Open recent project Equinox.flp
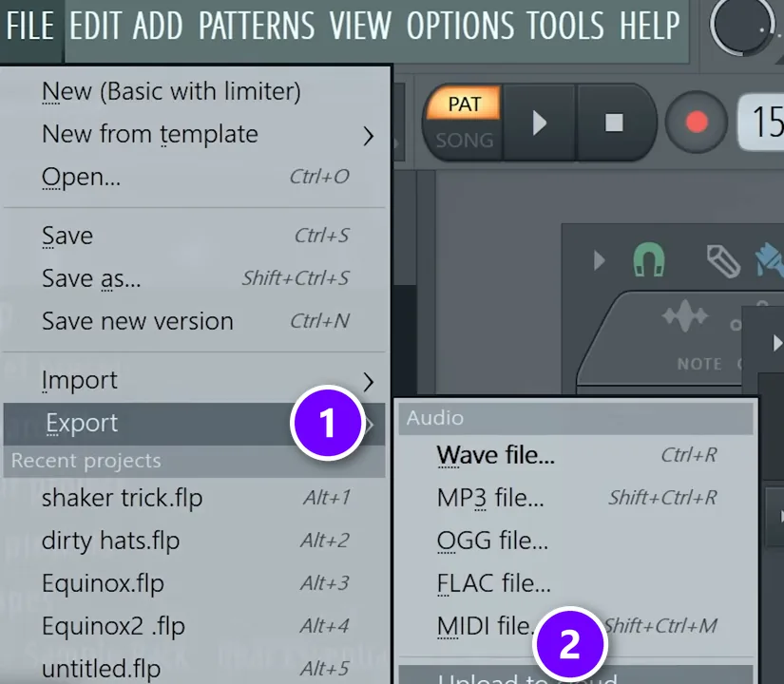The width and height of the screenshot is (784, 684). (195, 583)
